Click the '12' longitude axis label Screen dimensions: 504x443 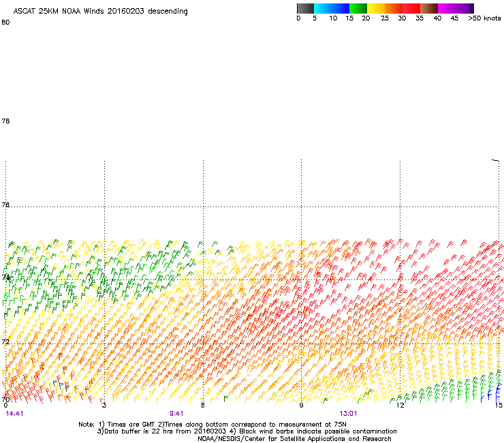click(x=400, y=406)
